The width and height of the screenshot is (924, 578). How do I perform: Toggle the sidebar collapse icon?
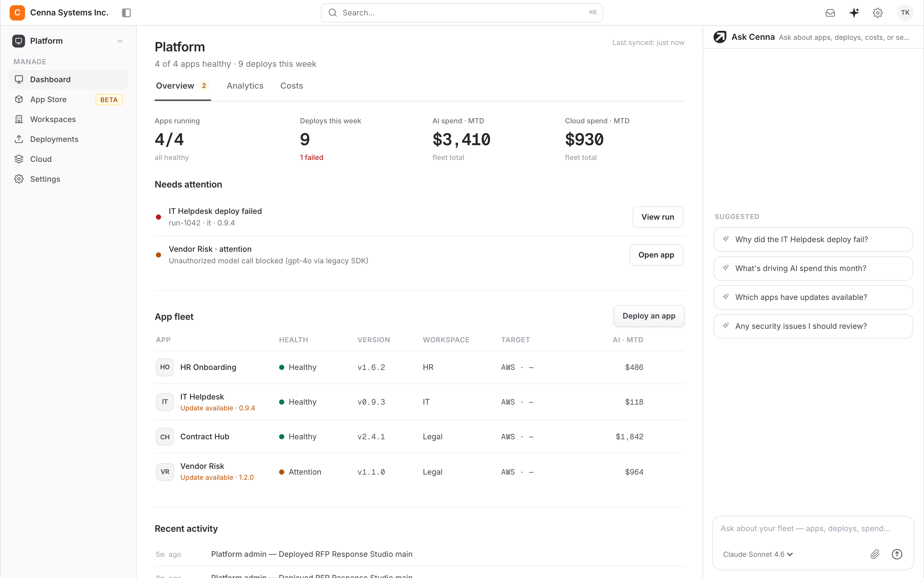(x=126, y=13)
